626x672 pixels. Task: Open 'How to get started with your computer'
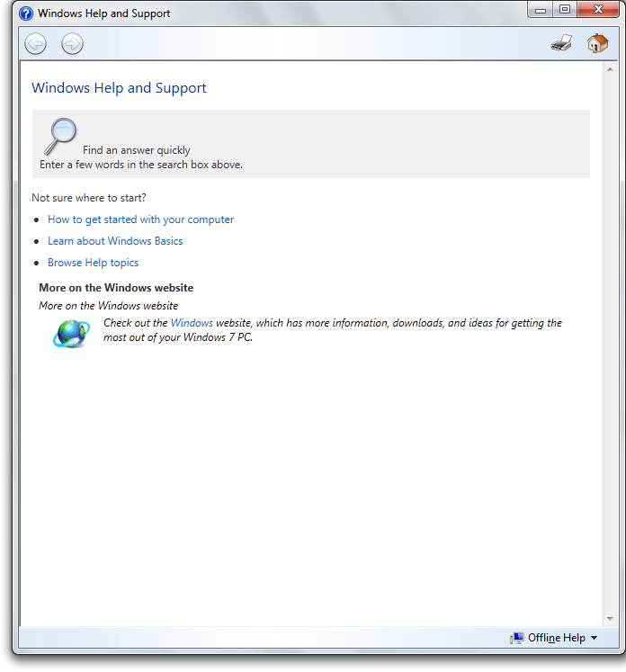(140, 220)
